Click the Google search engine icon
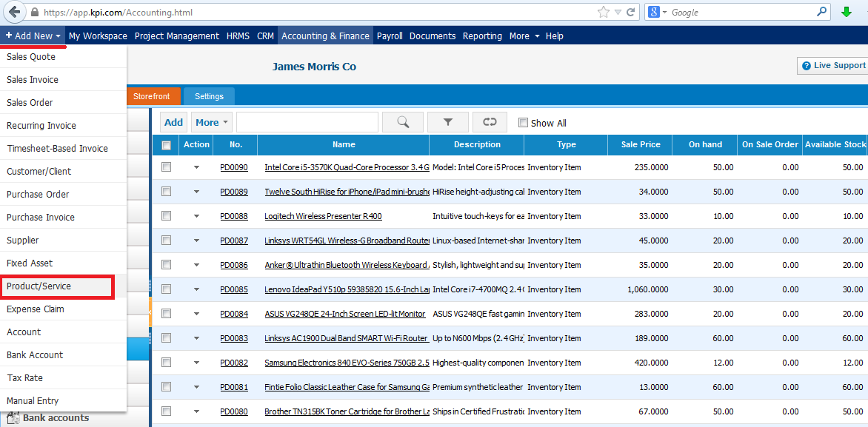 pyautogui.click(x=654, y=12)
